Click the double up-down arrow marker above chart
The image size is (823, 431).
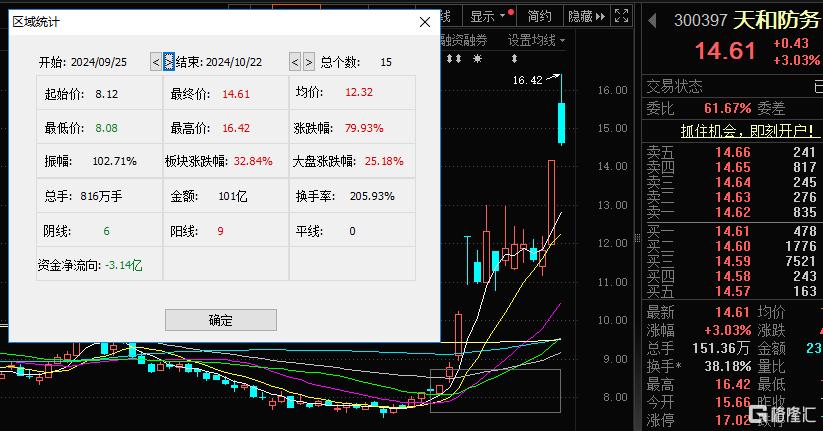point(454,59)
